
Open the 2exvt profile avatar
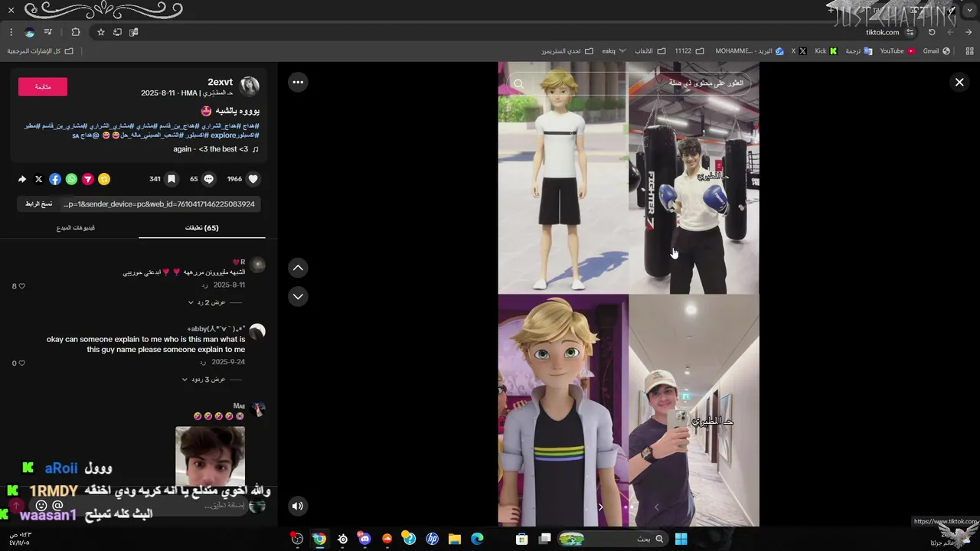tap(250, 86)
